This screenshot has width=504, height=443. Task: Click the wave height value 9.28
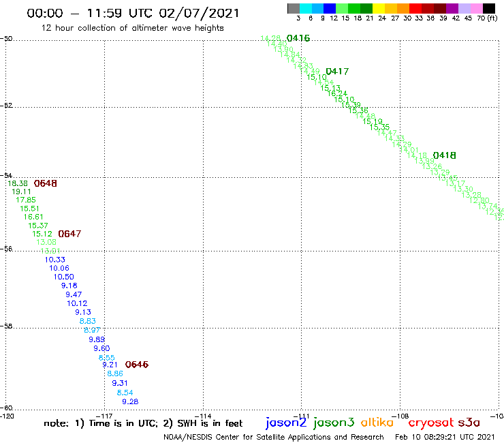(130, 402)
